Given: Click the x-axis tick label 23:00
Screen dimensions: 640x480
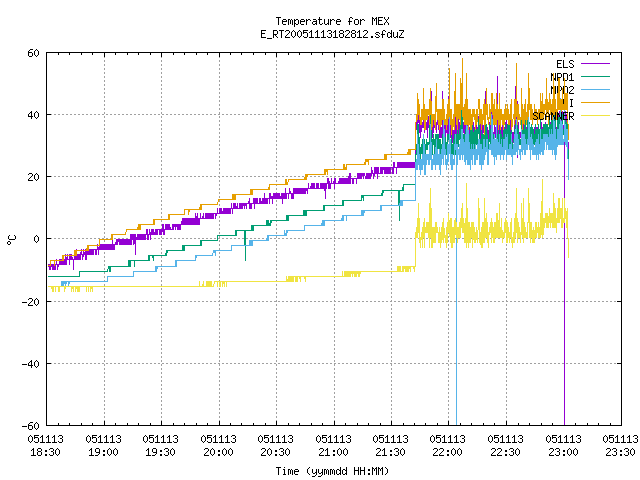Looking at the screenshot, I should 564,452.
